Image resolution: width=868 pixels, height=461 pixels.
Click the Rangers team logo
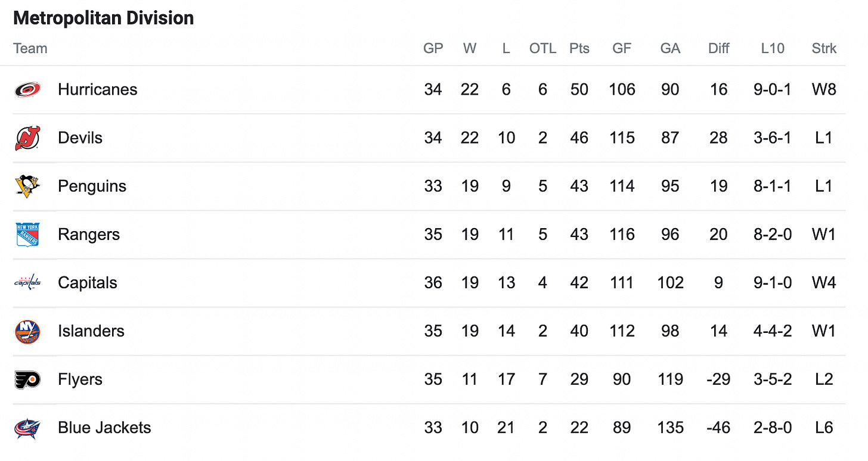coord(27,235)
